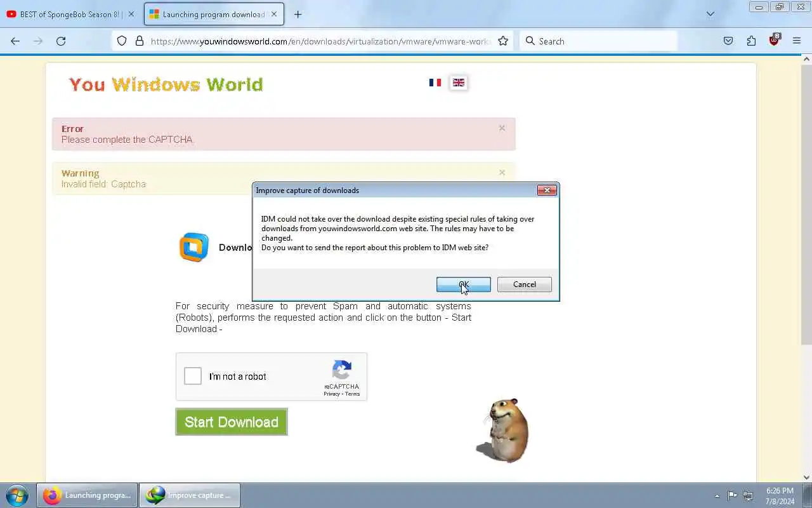Viewport: 812px width, 508px height.
Task: Open the uBlock Origin extension icon
Action: coord(774,41)
